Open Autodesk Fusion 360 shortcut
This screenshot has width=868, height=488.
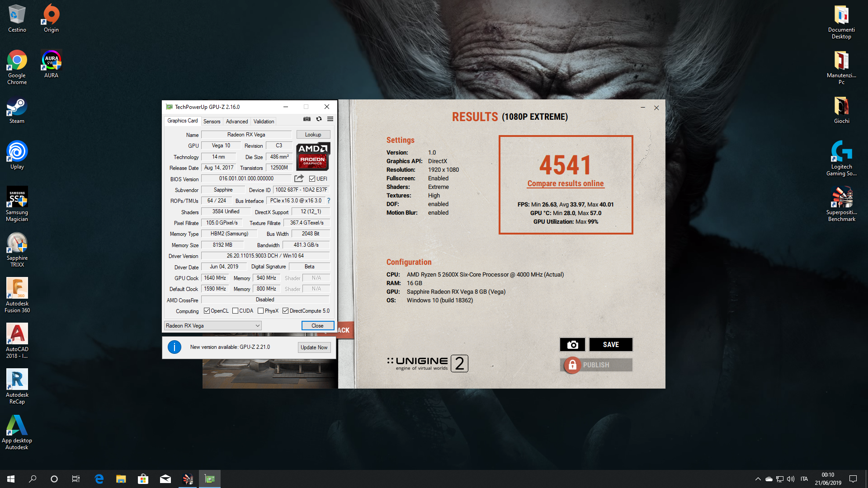tap(17, 296)
